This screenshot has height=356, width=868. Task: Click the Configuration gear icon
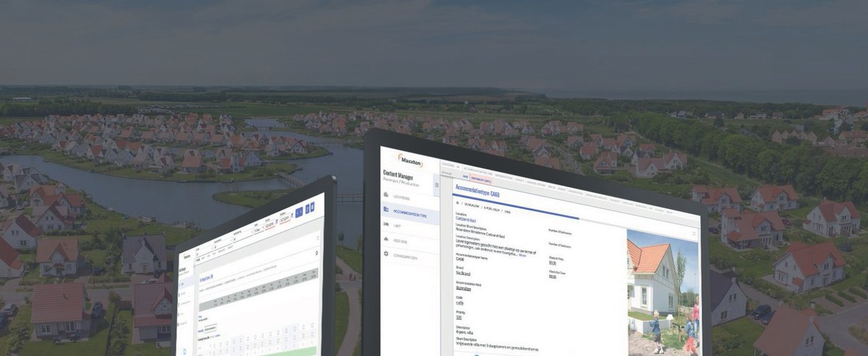pyautogui.click(x=386, y=253)
